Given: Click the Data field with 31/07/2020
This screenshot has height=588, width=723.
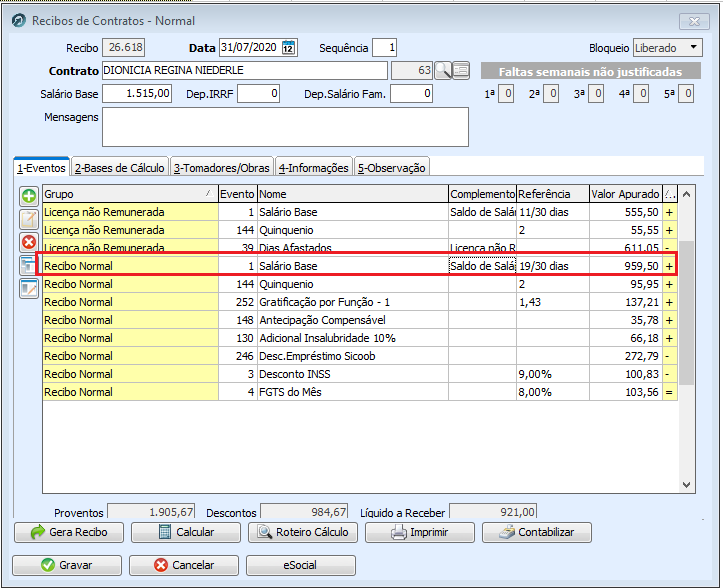Looking at the screenshot, I should click(x=249, y=48).
